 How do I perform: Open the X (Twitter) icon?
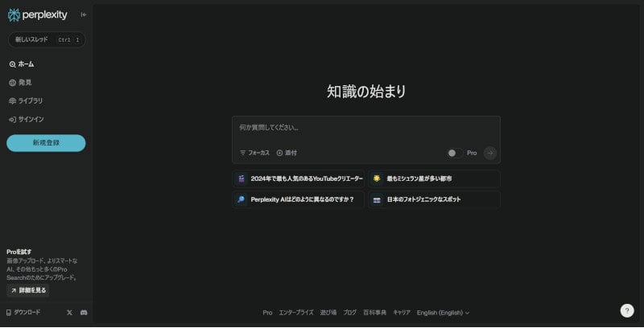[69, 313]
